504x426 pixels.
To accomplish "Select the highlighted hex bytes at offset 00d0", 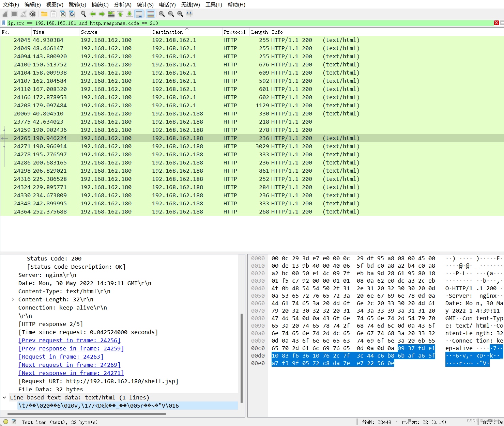I will coord(353,356).
